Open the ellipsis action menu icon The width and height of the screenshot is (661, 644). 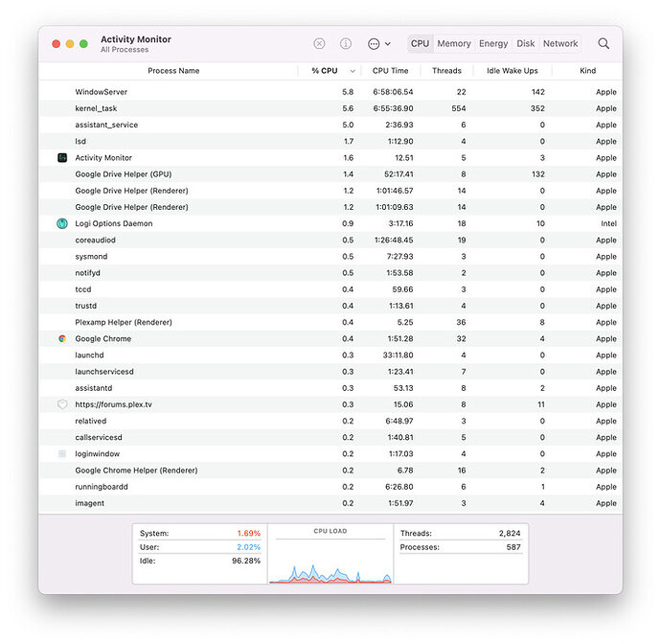click(x=374, y=44)
